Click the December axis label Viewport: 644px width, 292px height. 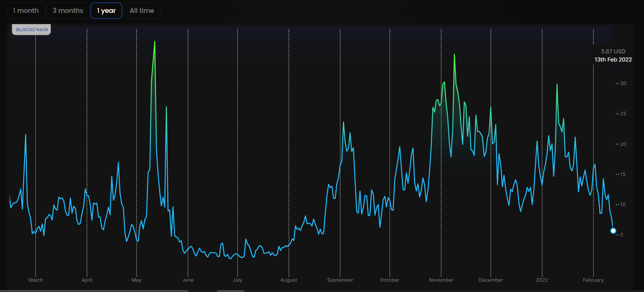click(491, 280)
